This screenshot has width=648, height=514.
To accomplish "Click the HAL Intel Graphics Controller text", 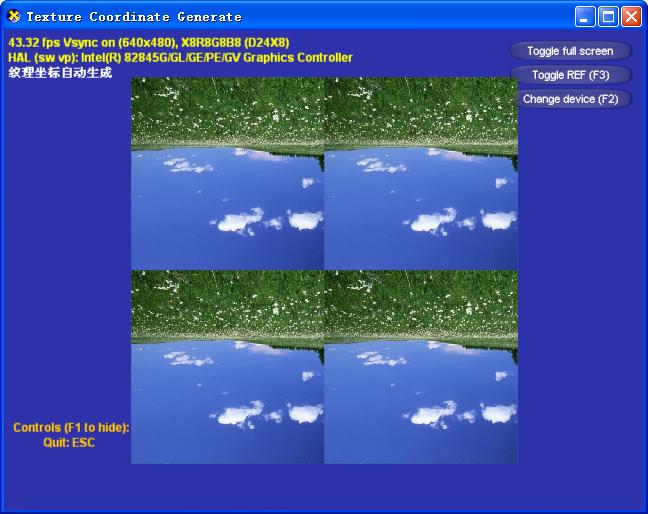I will click(180, 57).
